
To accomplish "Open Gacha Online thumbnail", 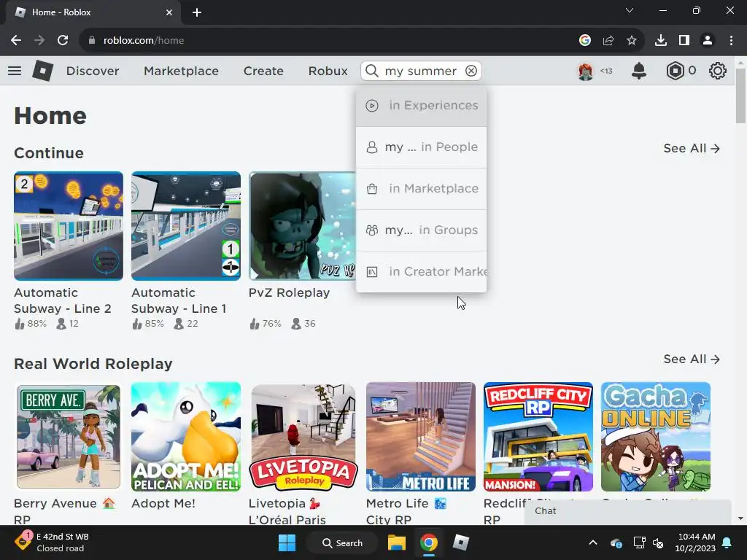I will click(656, 437).
